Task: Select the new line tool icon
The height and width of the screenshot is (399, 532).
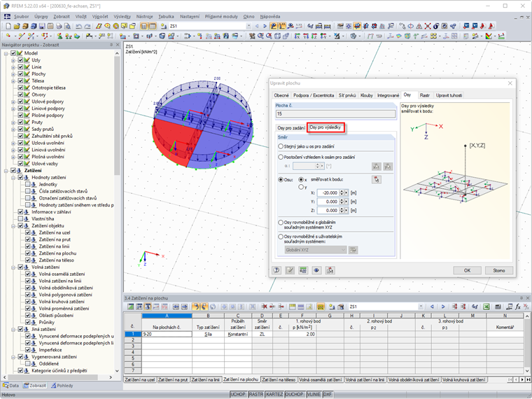Action: tap(21, 36)
